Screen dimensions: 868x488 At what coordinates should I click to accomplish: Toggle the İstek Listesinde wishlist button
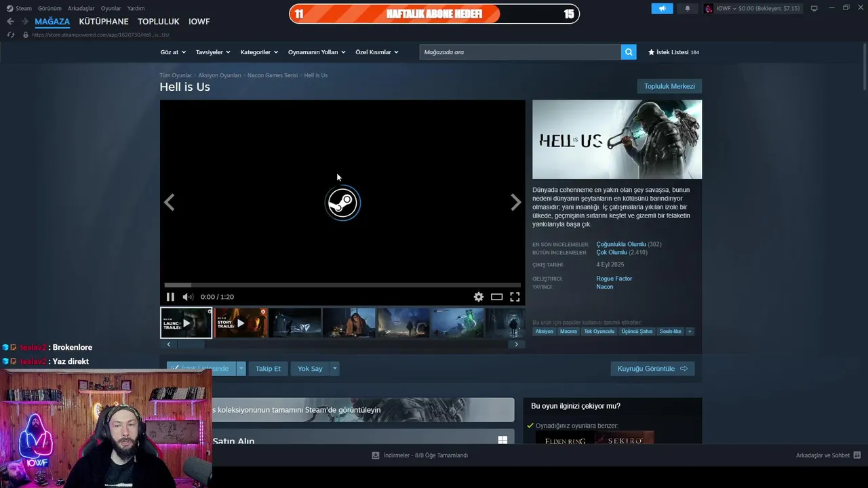pyautogui.click(x=201, y=369)
